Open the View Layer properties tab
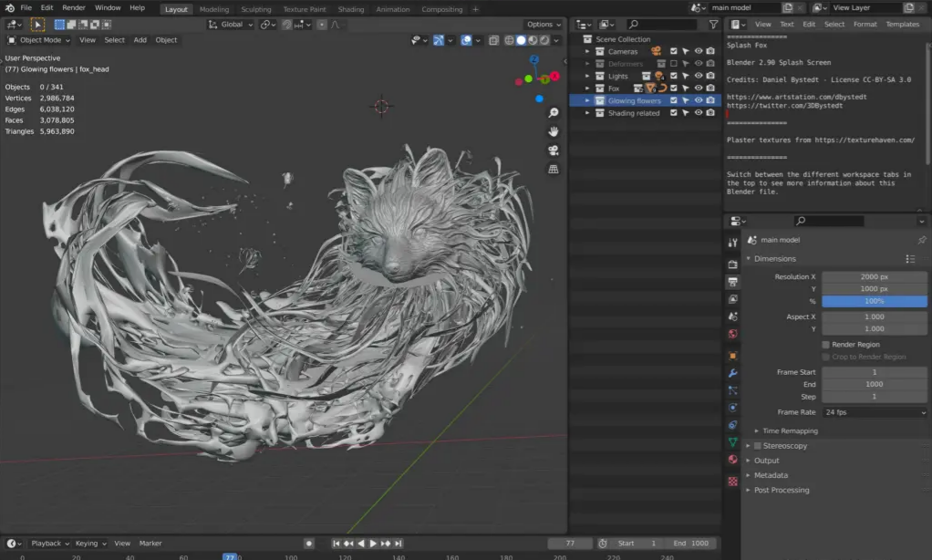 733,299
